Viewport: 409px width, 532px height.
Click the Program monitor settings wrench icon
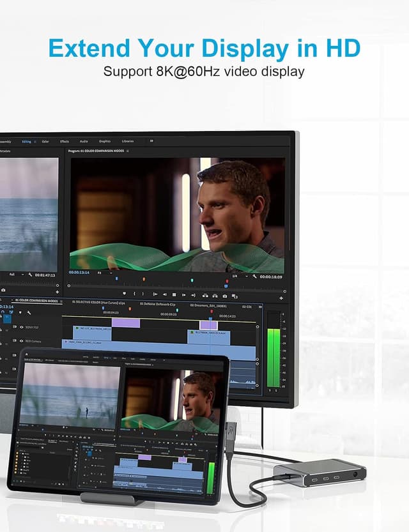(254, 277)
